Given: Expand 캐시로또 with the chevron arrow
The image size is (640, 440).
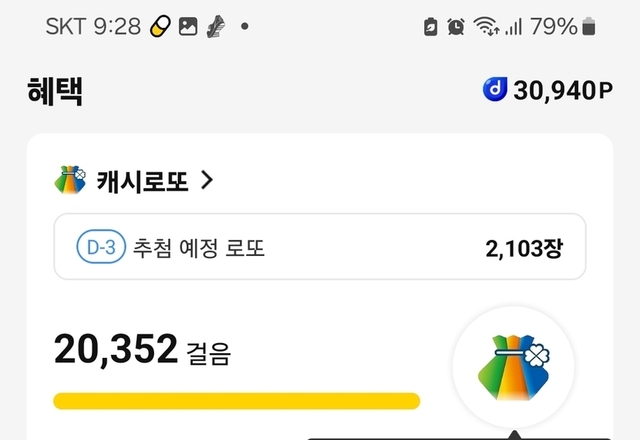Looking at the screenshot, I should pyautogui.click(x=207, y=180).
